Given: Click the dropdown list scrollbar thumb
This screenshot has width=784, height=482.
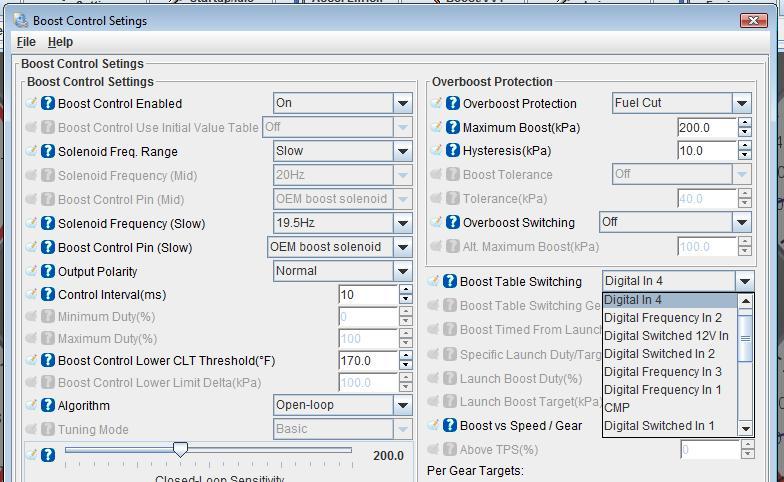Looking at the screenshot, I should 745,338.
